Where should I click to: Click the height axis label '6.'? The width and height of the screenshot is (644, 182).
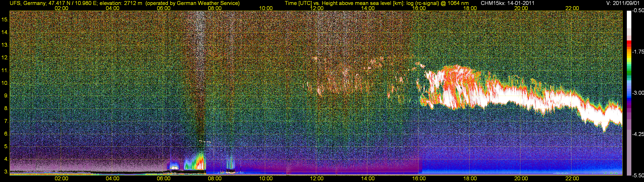[6, 134]
